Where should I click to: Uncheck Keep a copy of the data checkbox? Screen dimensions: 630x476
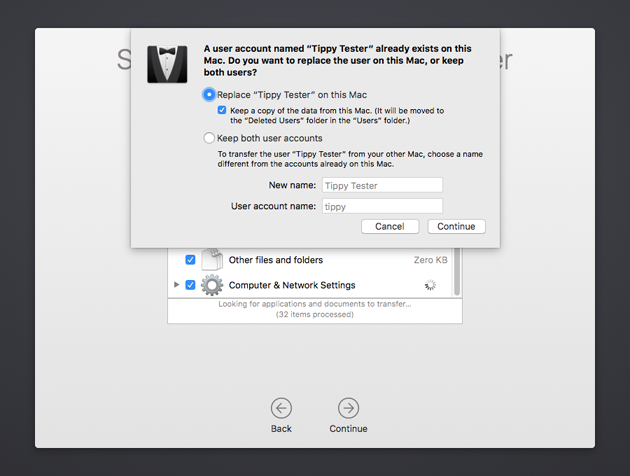222,110
